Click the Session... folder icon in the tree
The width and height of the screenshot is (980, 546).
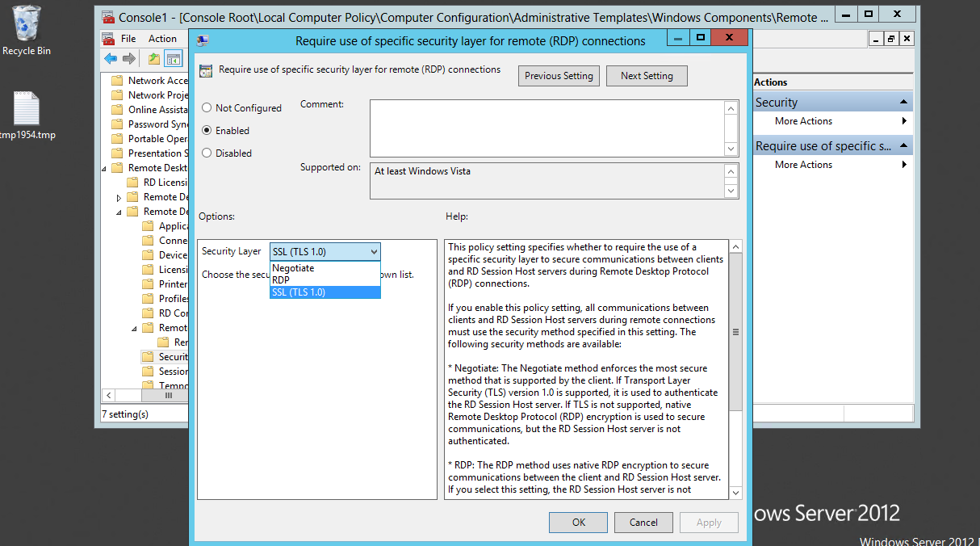[x=148, y=372]
